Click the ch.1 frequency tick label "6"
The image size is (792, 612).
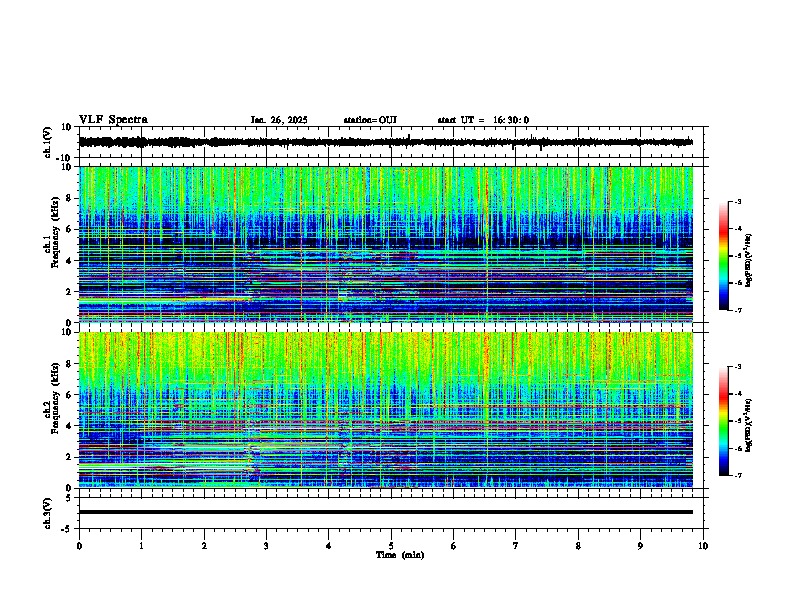pyautogui.click(x=70, y=229)
